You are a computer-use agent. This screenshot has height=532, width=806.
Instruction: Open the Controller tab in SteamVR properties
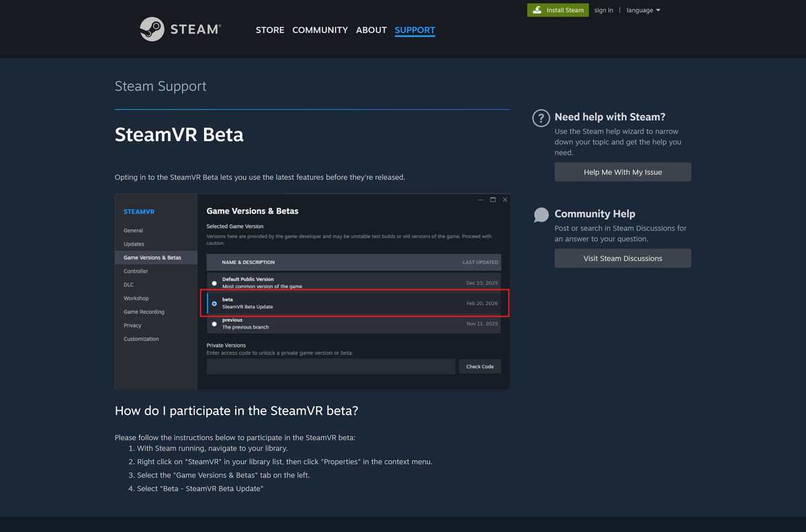(x=136, y=271)
